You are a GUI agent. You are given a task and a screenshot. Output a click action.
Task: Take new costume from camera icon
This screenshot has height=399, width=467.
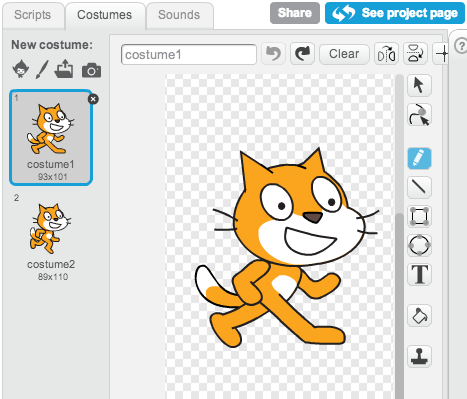91,70
